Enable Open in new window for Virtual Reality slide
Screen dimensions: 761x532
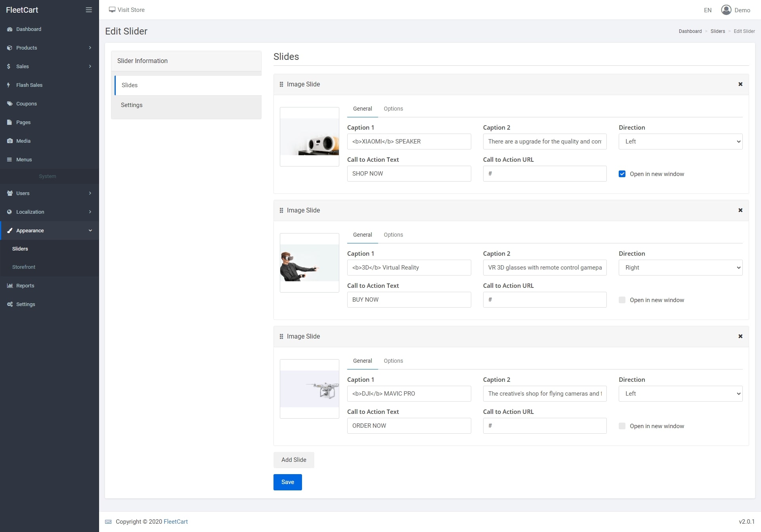click(x=622, y=300)
